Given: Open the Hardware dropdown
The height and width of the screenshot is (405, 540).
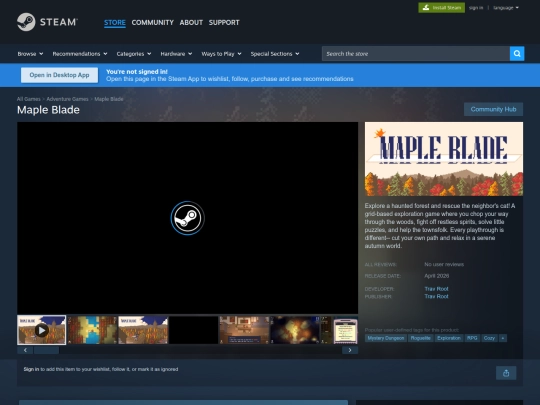Looking at the screenshot, I should point(176,54).
